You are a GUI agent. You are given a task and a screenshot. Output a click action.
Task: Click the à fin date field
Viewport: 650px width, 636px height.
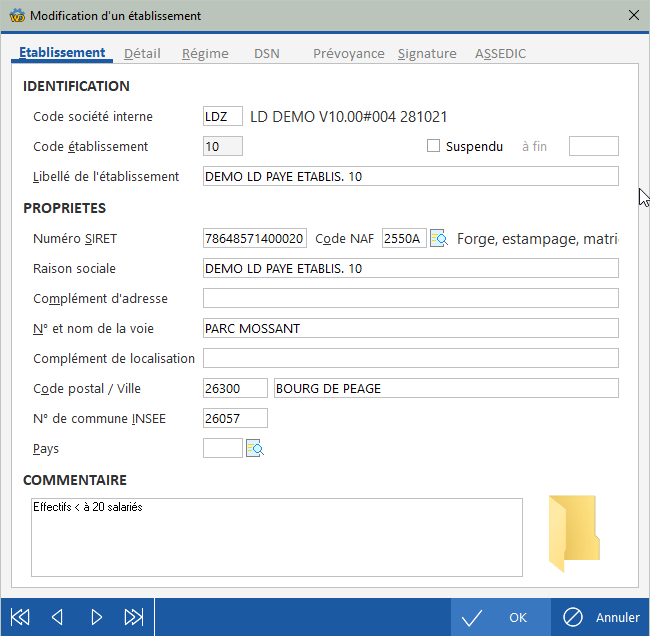594,146
